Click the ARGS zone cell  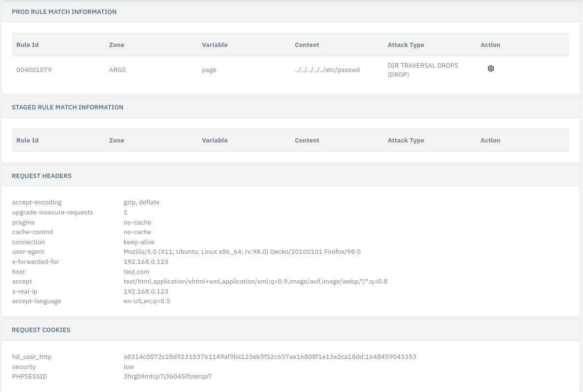118,70
